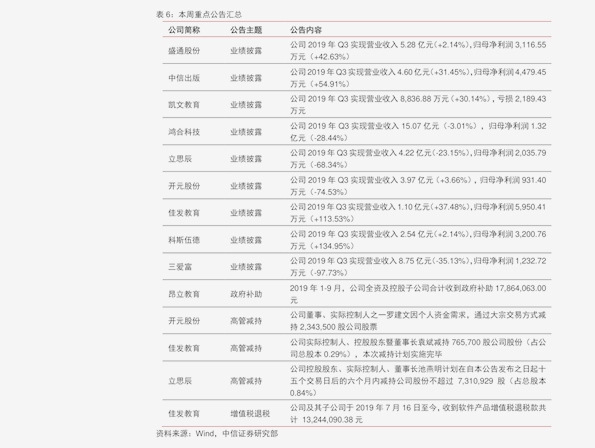595x448 pixels.
Task: Click the table title 表 6：本周重点公告汇总
Action: [199, 14]
